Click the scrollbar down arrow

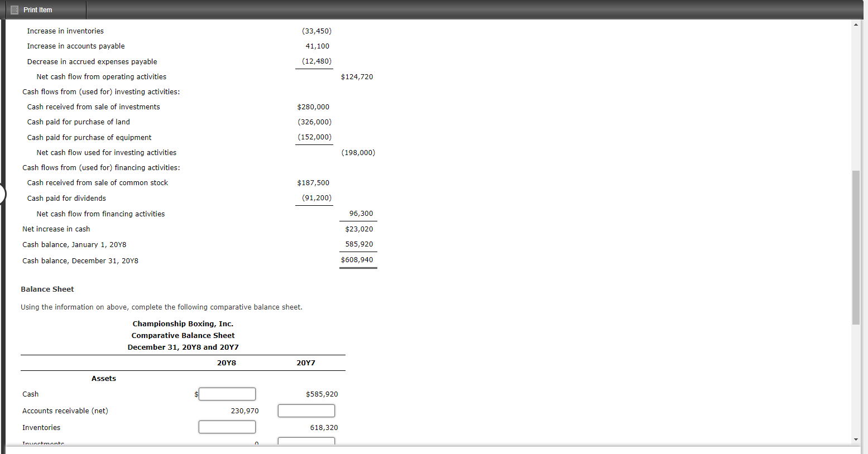[856, 439]
